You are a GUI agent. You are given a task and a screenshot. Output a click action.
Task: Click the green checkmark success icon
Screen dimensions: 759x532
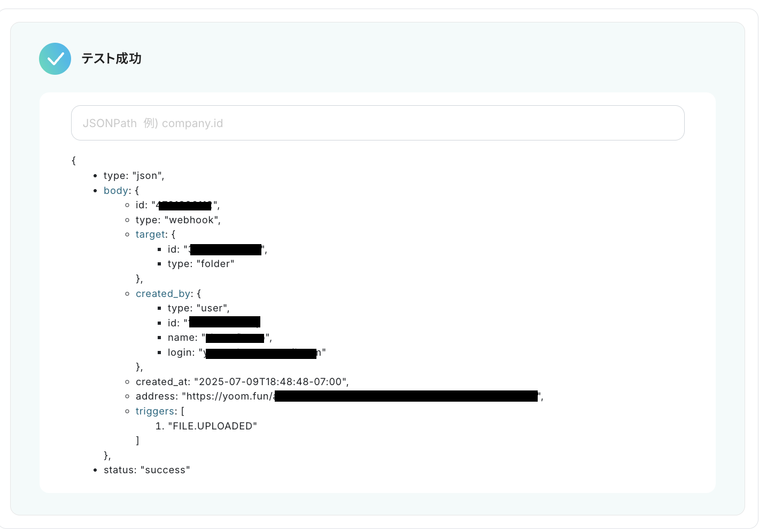point(55,59)
